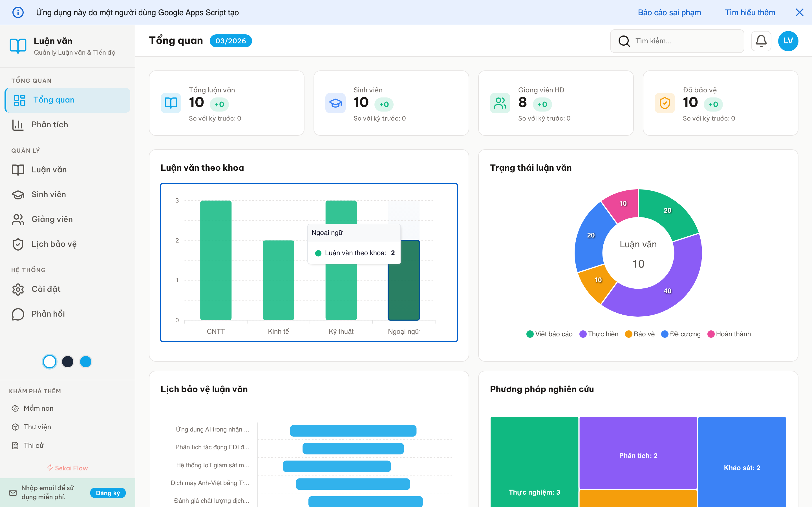Click the LV user avatar
This screenshot has height=507, width=812.
pos(788,41)
